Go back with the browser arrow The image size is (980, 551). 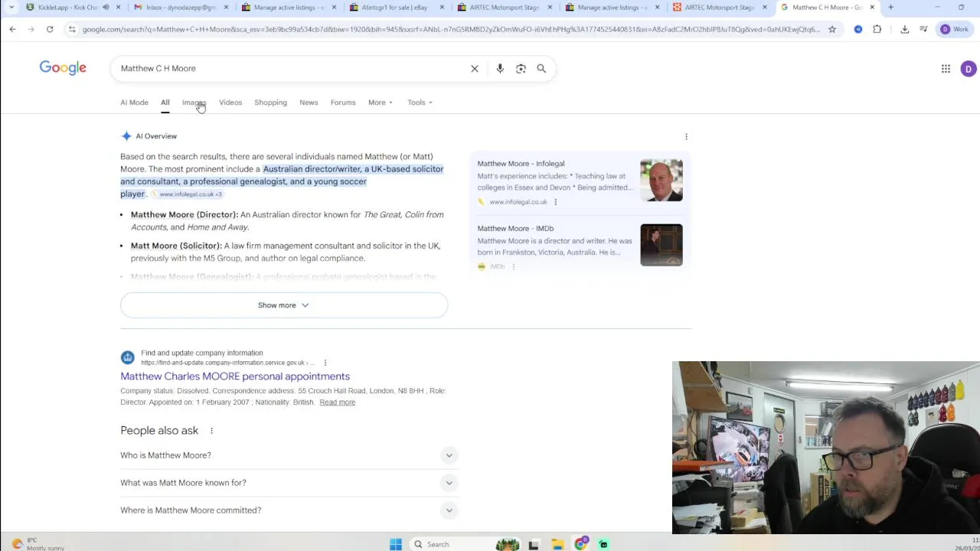[x=12, y=29]
